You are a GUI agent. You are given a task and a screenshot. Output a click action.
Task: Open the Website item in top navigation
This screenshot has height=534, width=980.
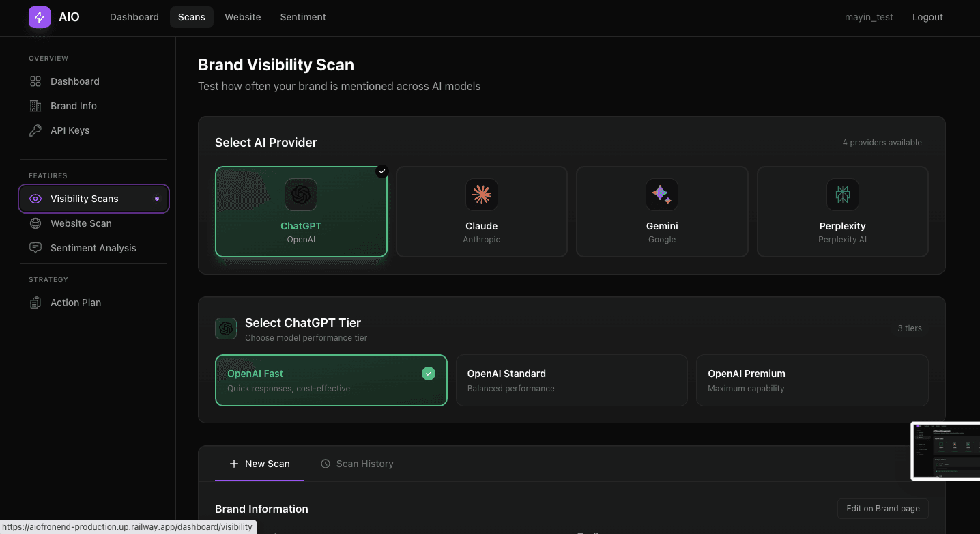pos(242,17)
